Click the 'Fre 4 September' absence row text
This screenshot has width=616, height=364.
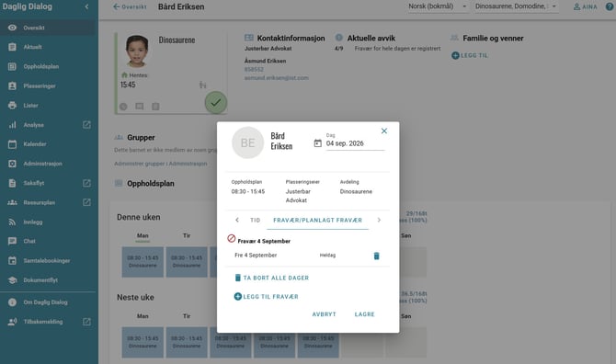click(x=256, y=256)
